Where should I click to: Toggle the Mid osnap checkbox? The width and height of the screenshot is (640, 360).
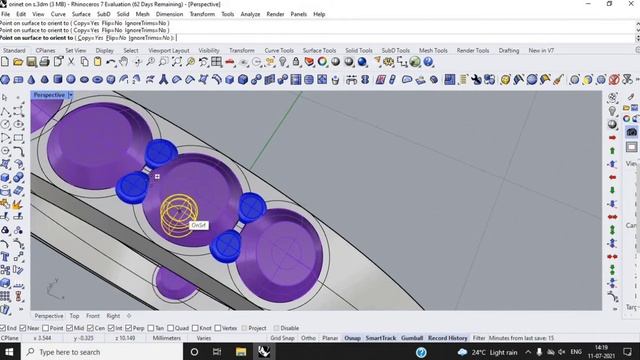click(69, 328)
